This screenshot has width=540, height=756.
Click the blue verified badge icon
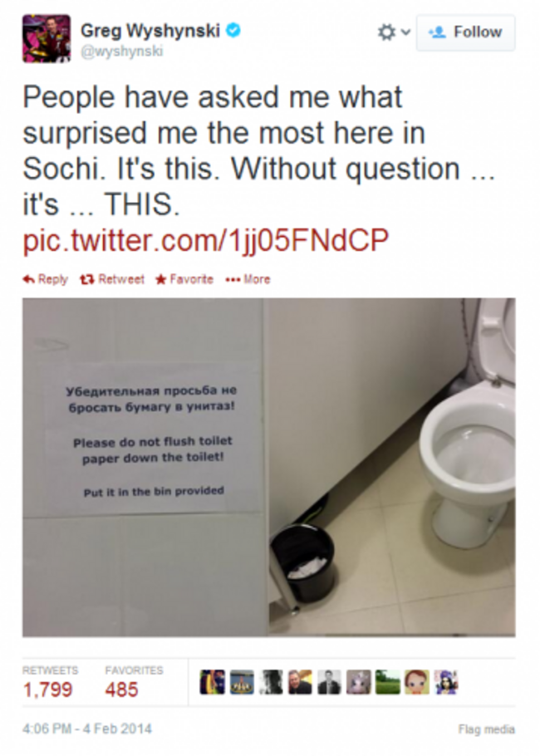click(233, 31)
